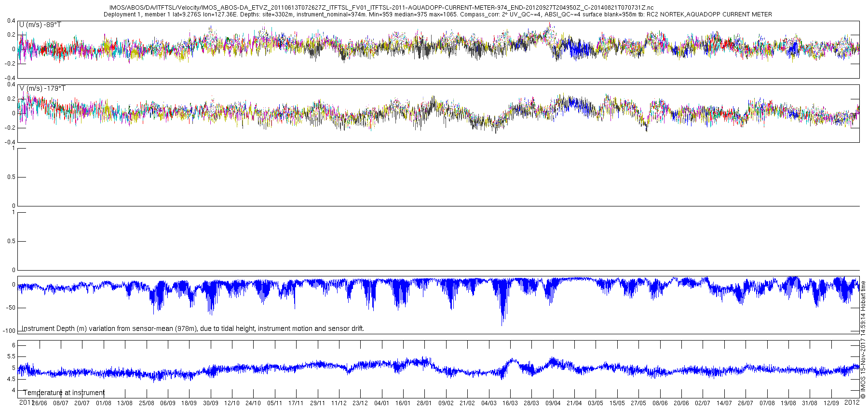Viewport: 868px width, 410px height.
Task: Click the '03/05' date tick label
Action: [596, 403]
